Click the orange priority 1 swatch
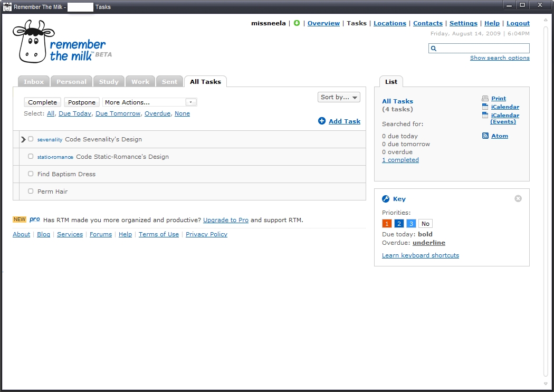Viewport: 554px width, 392px height. 387,224
